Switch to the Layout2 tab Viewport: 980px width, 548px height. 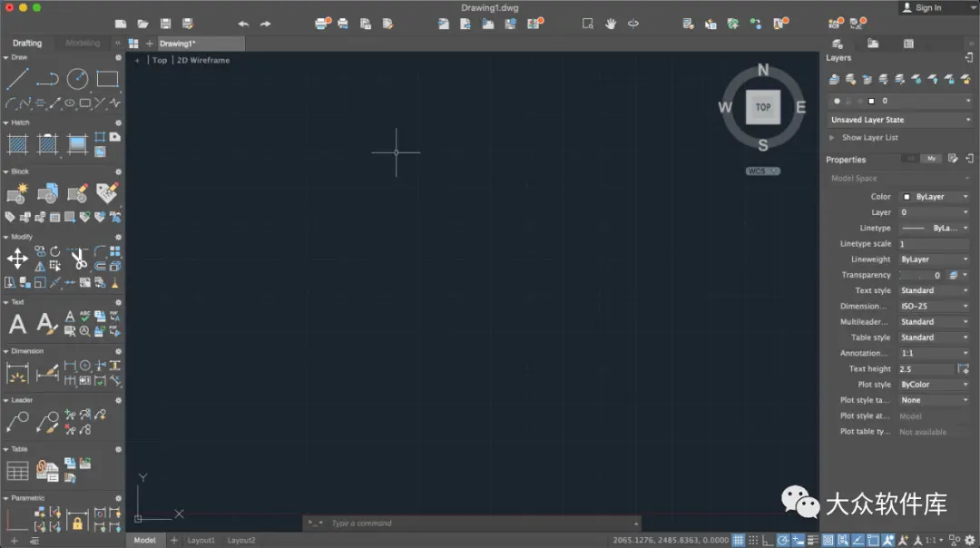click(241, 540)
